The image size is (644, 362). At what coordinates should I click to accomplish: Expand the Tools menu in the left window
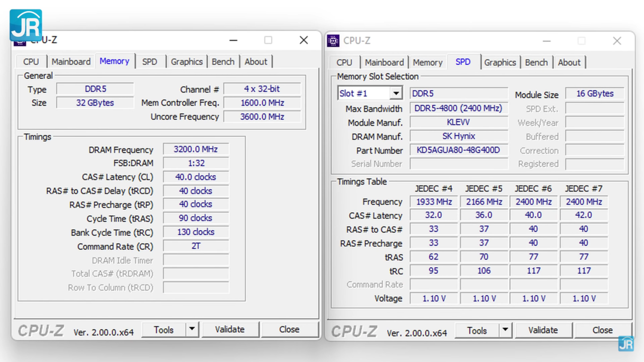click(164, 329)
